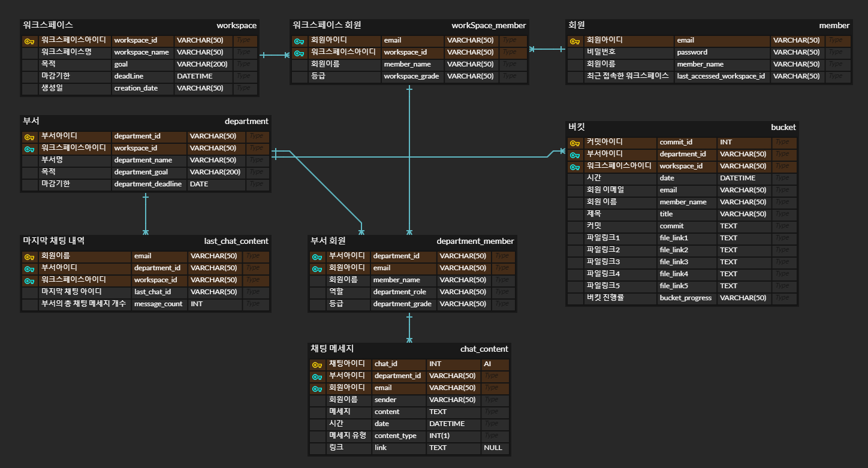Select the 'workSpace_member' table name header
The height and width of the screenshot is (468, 868).
[x=489, y=25]
